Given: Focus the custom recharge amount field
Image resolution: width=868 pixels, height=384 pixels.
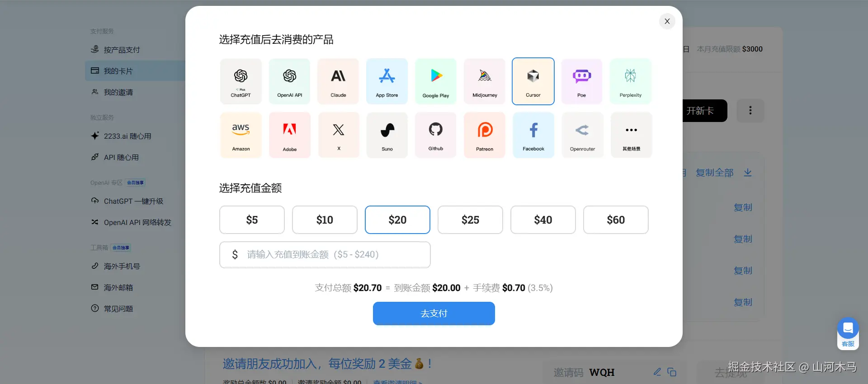Looking at the screenshot, I should point(325,255).
